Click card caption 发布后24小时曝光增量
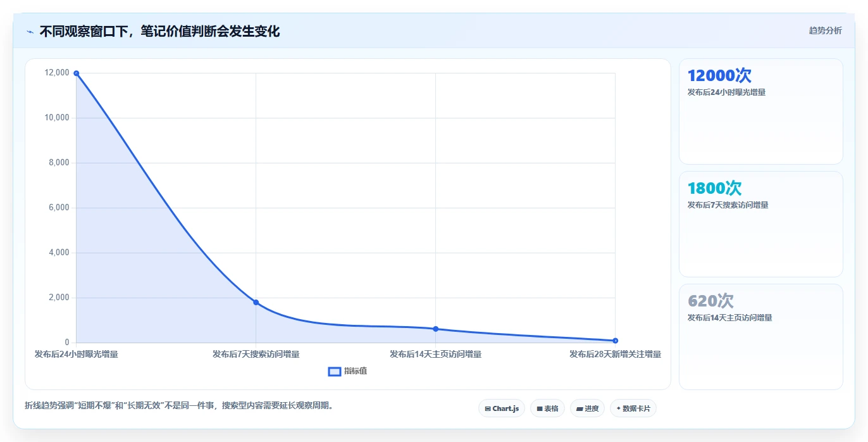Viewport: 868px width, 442px height. 726,92
